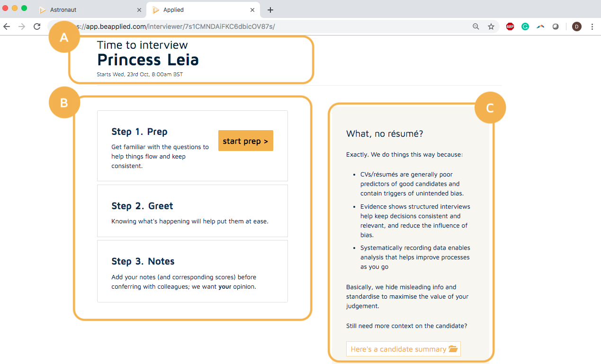Open the zoom magnifier in address bar
Image resolution: width=601 pixels, height=364 pixels.
point(476,27)
